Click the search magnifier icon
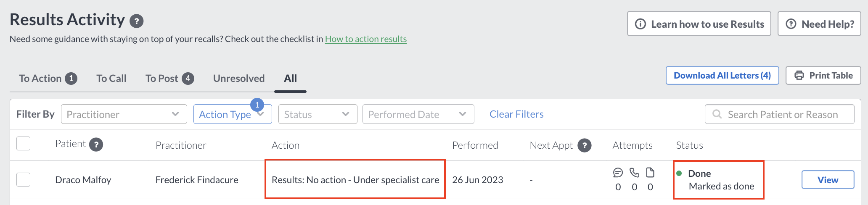 coord(717,114)
